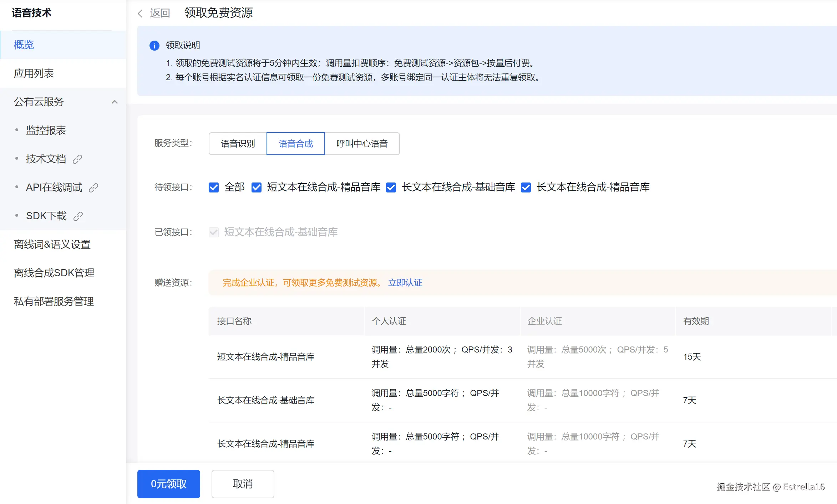The height and width of the screenshot is (504, 837).
Task: Click the disabled 短文本在线合成-基础音库 checkbox
Action: pos(214,232)
